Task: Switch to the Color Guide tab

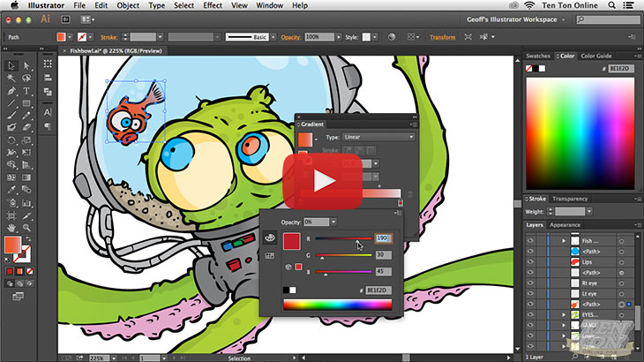Action: (596, 56)
